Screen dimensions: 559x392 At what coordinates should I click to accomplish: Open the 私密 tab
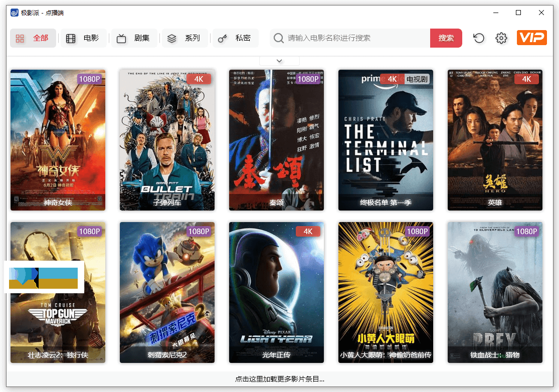tap(236, 38)
